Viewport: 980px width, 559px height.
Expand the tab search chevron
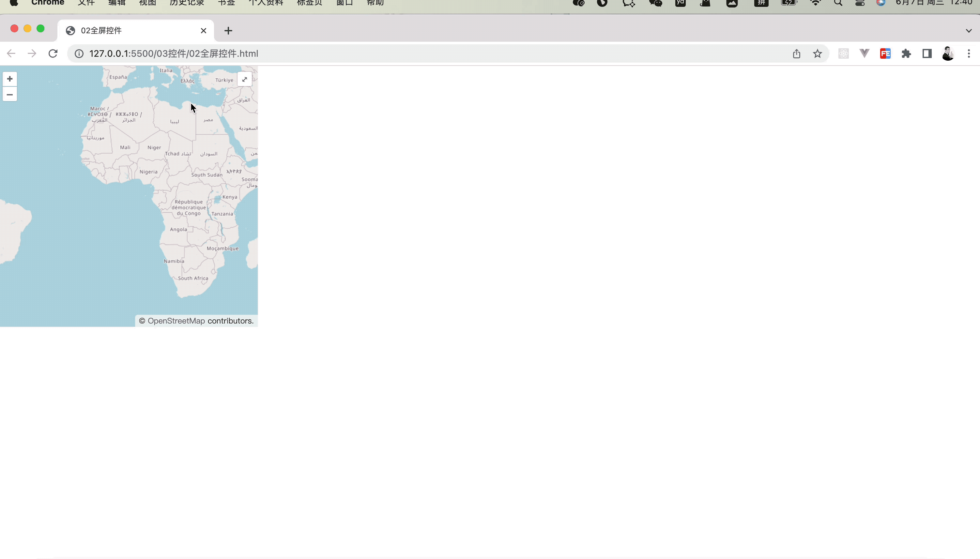pyautogui.click(x=969, y=31)
